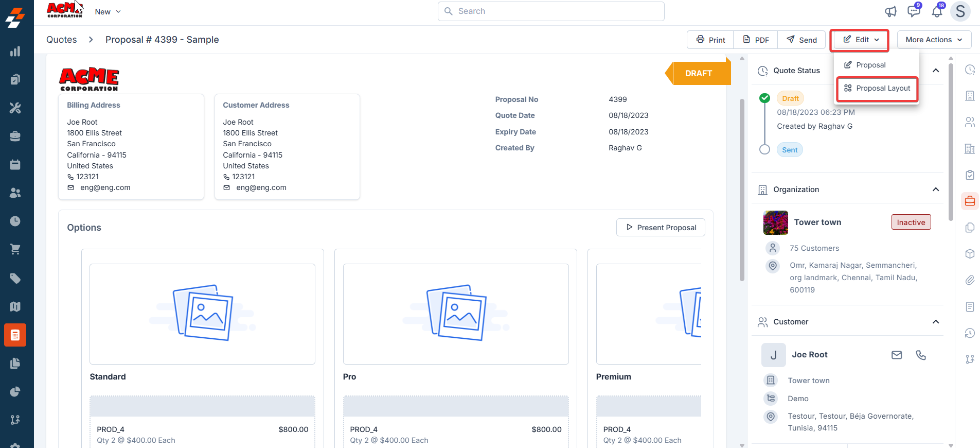Open the history clock icon in right rail
The width and height of the screenshot is (980, 448).
(970, 333)
